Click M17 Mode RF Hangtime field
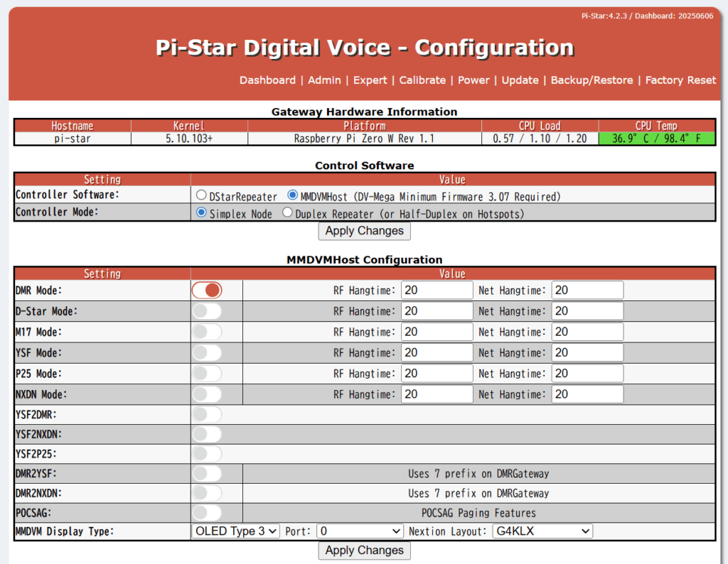Viewport: 728px width, 564px height. (x=437, y=332)
